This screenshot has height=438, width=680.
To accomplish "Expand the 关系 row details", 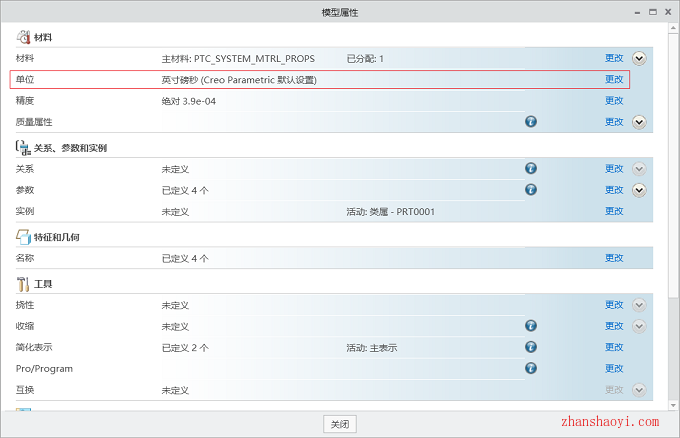I will click(x=639, y=169).
